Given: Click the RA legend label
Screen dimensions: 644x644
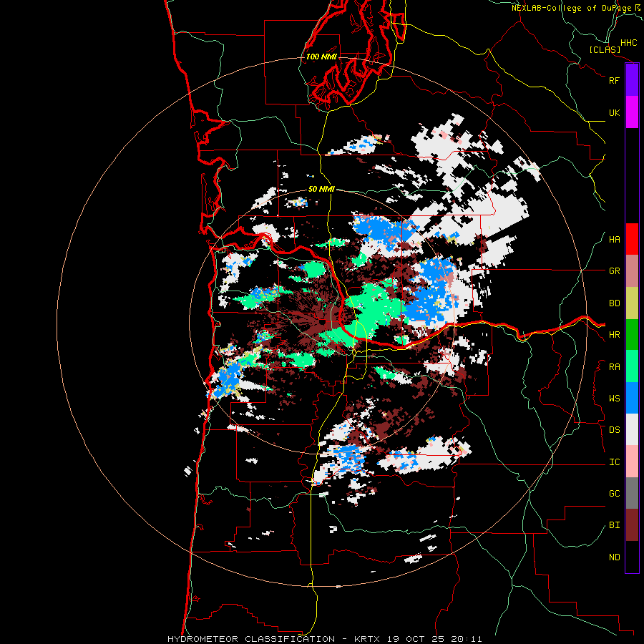Looking at the screenshot, I should 614,367.
